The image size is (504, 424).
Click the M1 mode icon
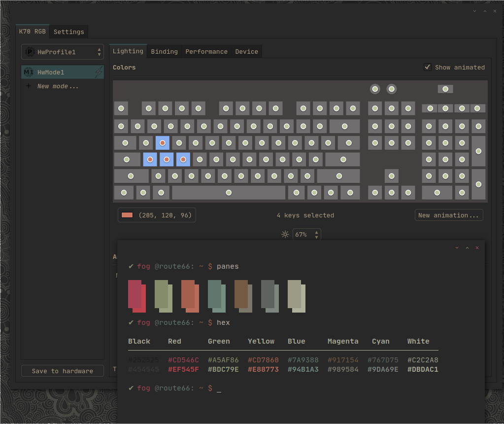(29, 72)
